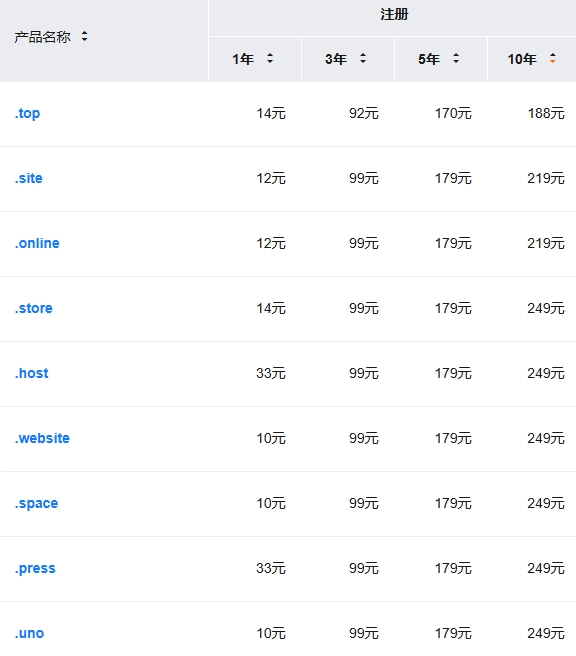Select .top 10-year price 188元
This screenshot has height=656, width=576.
[546, 113]
